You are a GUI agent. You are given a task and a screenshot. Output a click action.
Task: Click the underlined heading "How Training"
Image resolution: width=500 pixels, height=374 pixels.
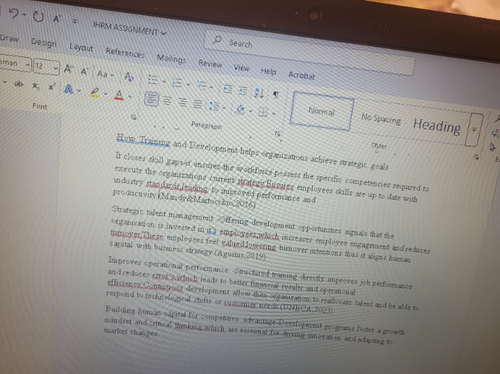point(143,140)
